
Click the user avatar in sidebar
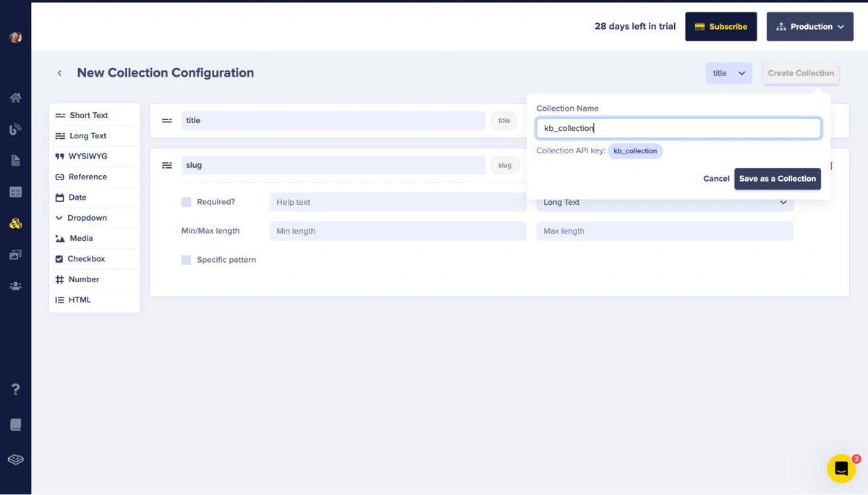(x=15, y=38)
